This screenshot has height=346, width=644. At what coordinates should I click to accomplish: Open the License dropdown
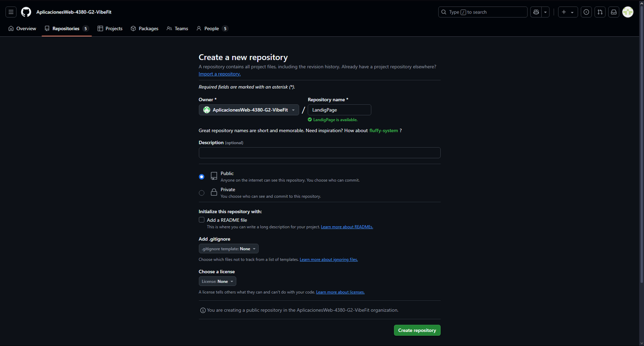pos(217,282)
